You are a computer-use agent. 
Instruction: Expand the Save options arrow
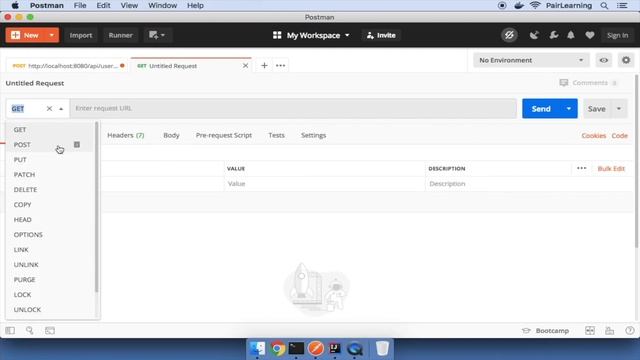(619, 109)
